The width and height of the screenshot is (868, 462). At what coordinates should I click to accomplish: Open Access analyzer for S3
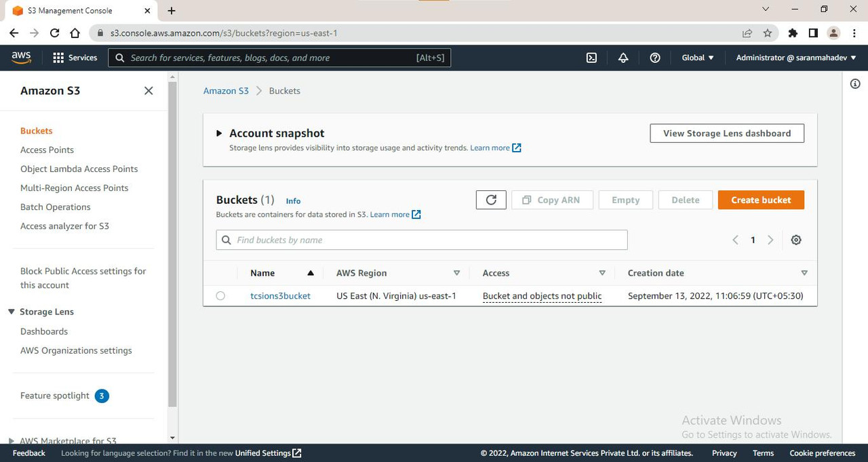click(64, 226)
